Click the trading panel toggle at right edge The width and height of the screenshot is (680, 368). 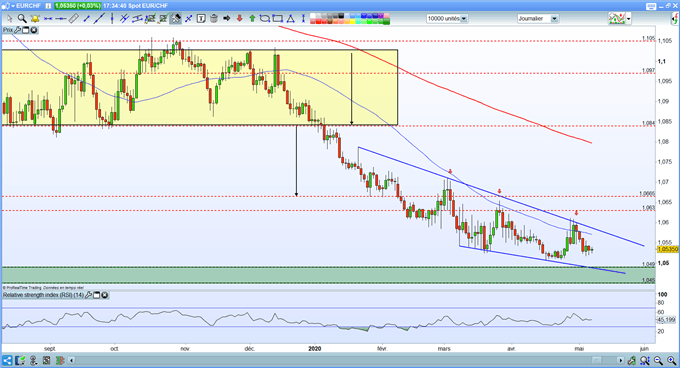(x=675, y=19)
